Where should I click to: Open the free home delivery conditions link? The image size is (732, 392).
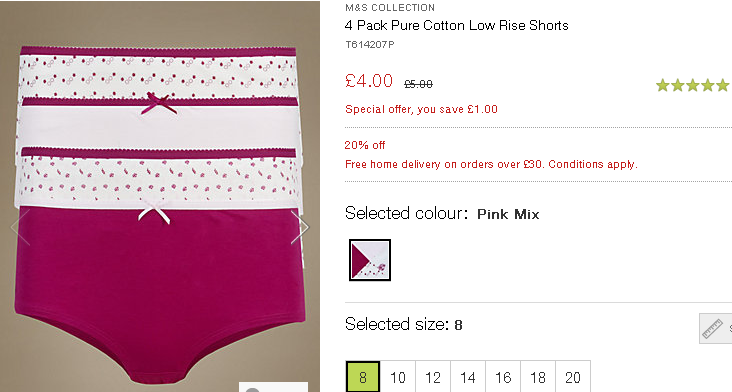point(491,164)
